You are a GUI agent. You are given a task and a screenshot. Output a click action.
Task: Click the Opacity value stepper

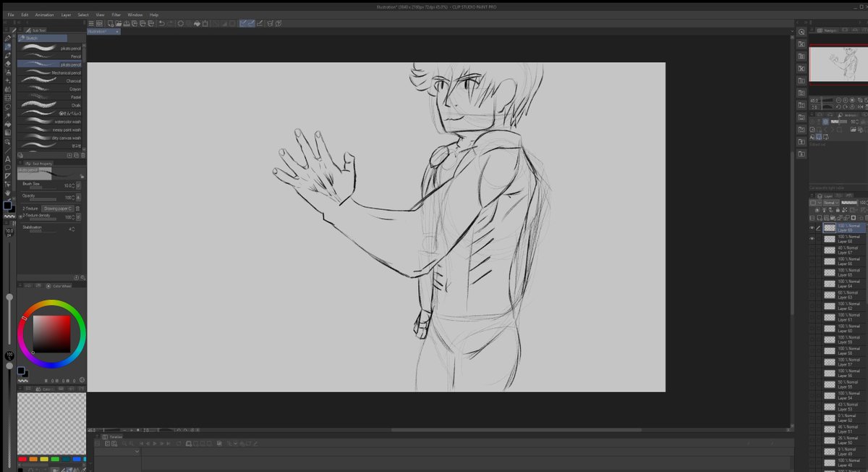click(74, 197)
